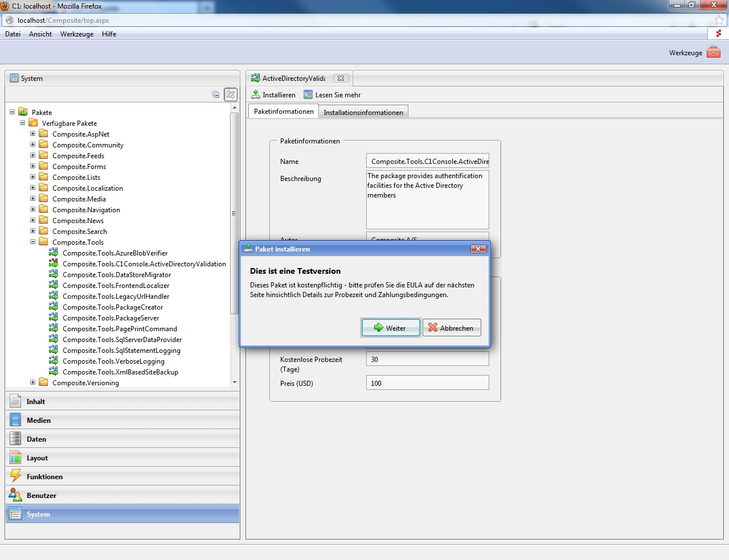Click the collapse-all icon in System panel toolbar
Viewport: 729px width, 560px height.
tap(216, 94)
